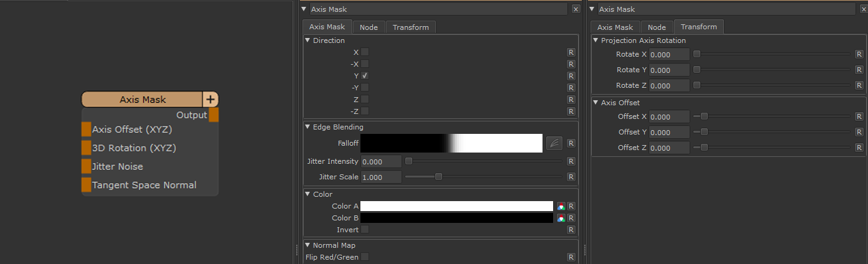Toggle the Invert color checkbox
Viewport: 868px width, 264px height.
(x=365, y=230)
